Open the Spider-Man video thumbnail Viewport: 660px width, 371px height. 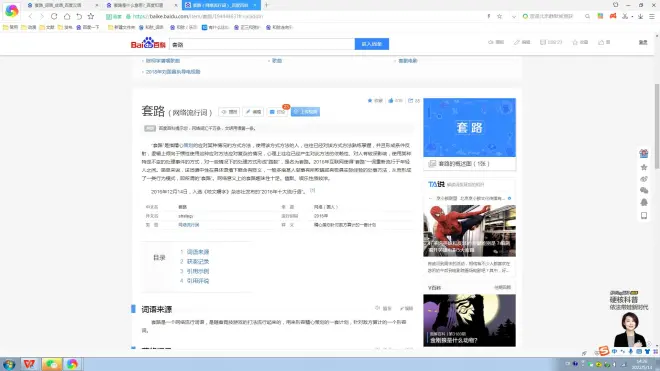tap(469, 231)
